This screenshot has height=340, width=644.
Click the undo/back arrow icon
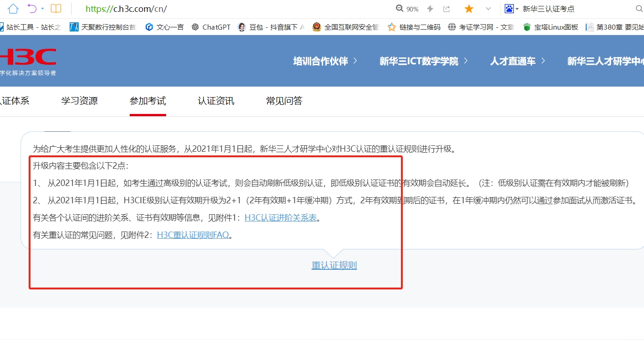(31, 9)
